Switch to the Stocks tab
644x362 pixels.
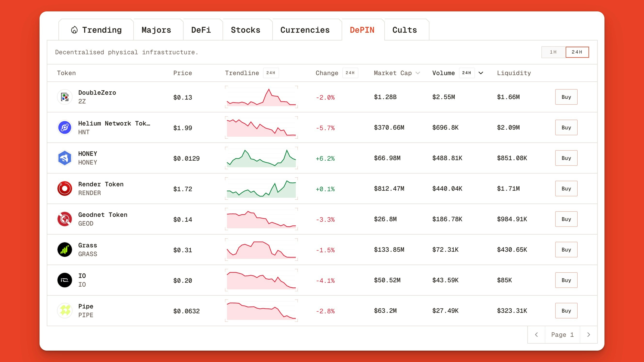pyautogui.click(x=245, y=30)
